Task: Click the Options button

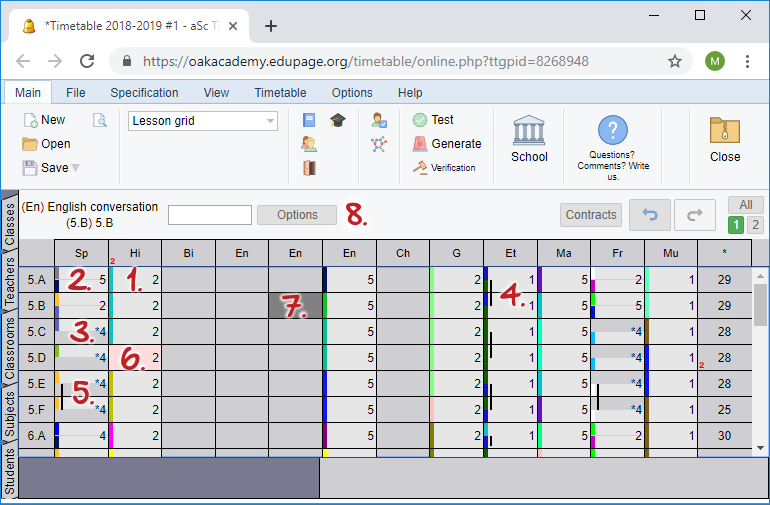Action: tap(297, 215)
